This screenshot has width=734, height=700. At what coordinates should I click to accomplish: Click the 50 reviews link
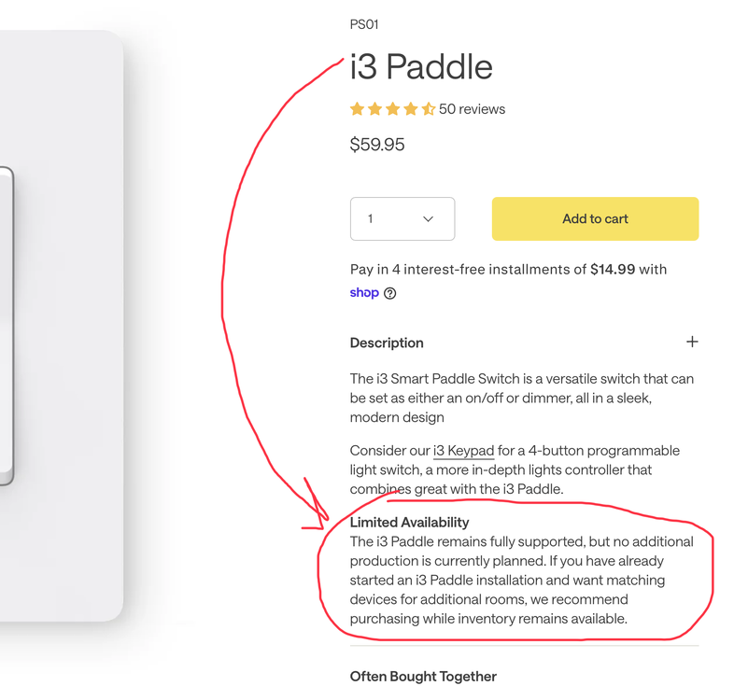coord(472,109)
